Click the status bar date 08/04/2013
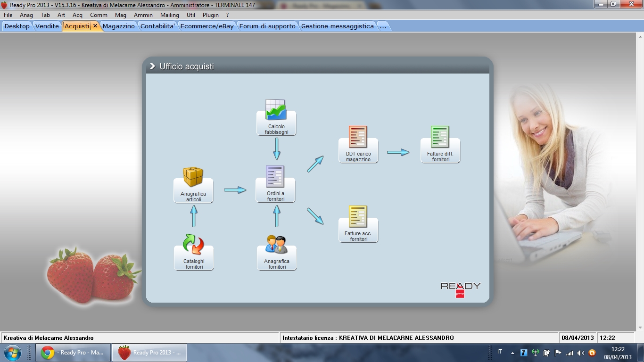644x362 pixels. pos(578,338)
